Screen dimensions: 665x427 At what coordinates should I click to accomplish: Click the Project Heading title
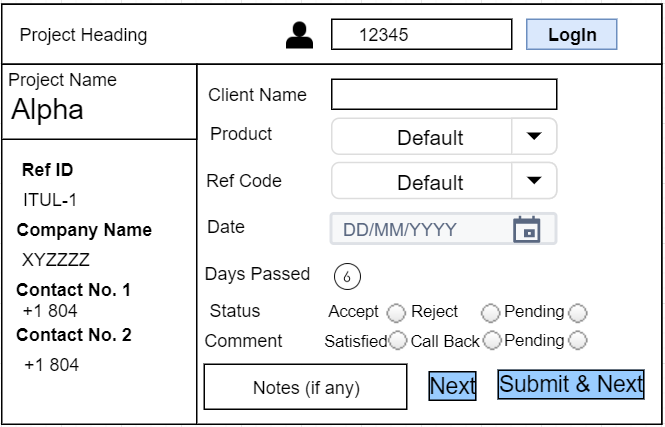tap(84, 35)
